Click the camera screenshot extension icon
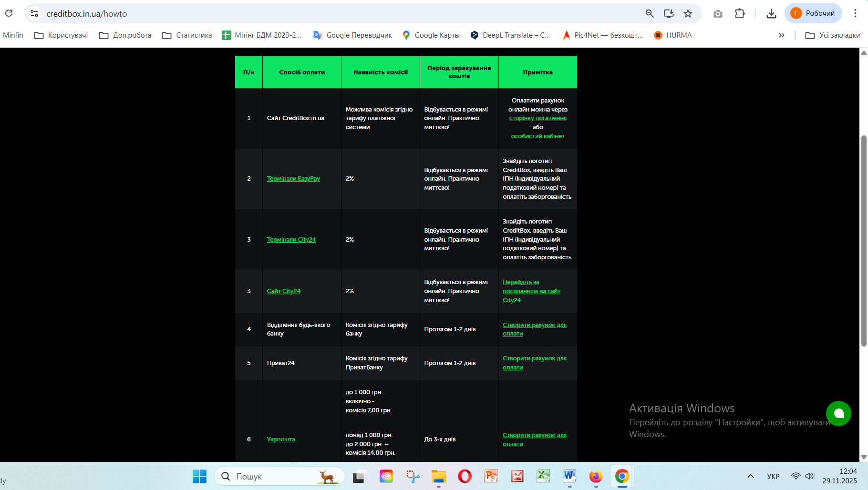The image size is (868, 490). 718,13
